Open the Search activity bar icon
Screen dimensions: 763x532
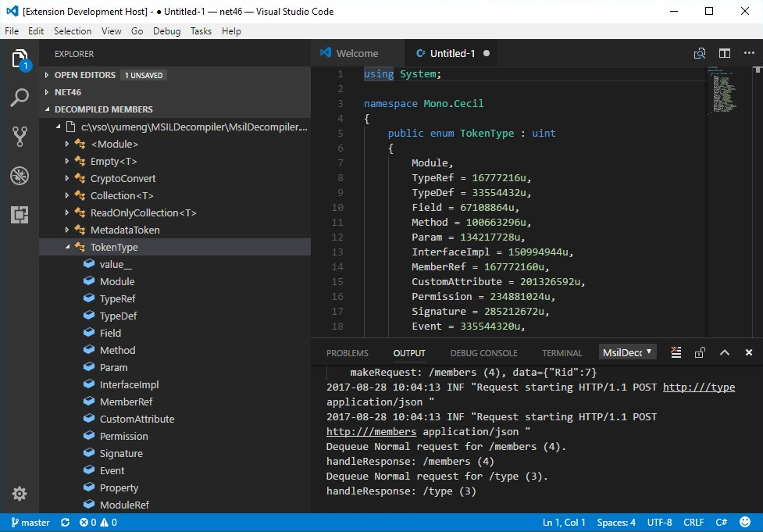(x=20, y=98)
